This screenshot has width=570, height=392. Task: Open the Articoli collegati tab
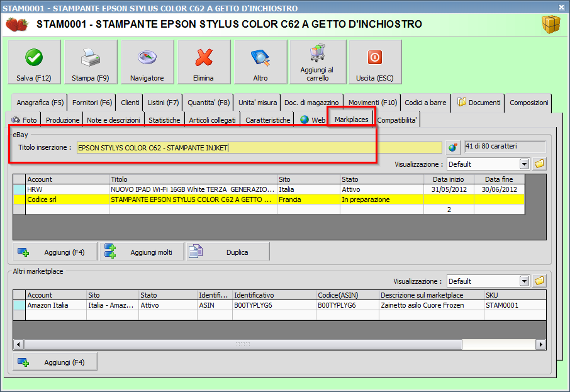pyautogui.click(x=212, y=120)
